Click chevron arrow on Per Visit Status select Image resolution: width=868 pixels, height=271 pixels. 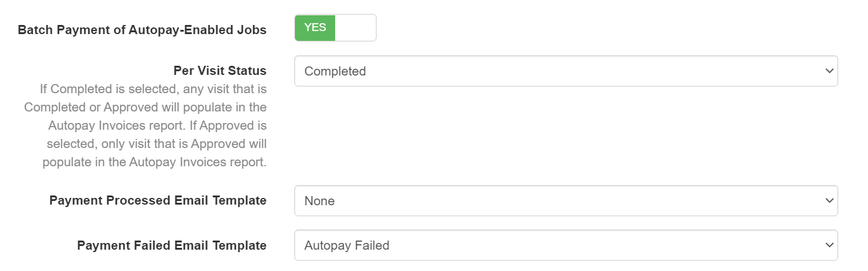point(828,71)
